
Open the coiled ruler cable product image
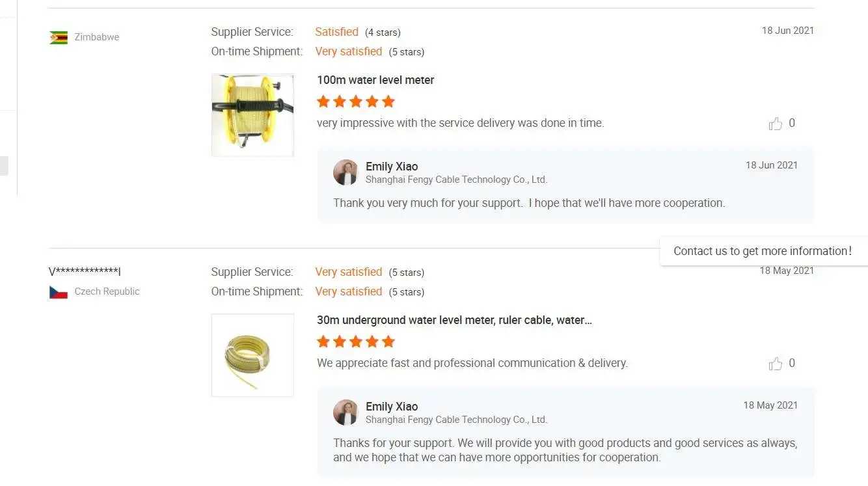pyautogui.click(x=252, y=355)
